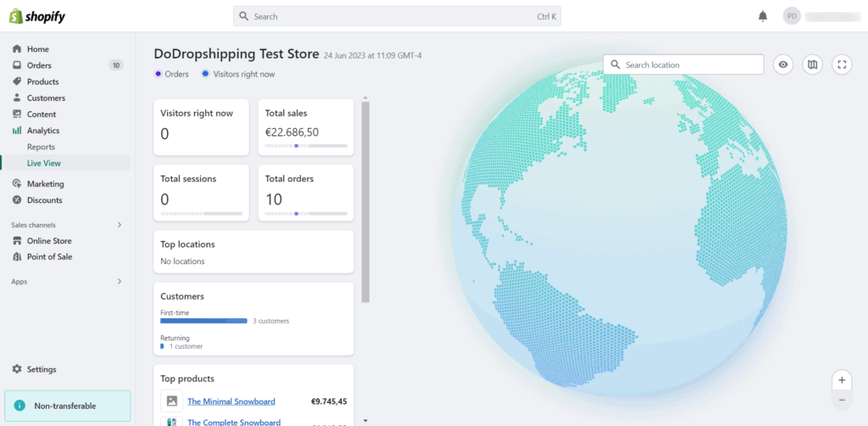Toggle the Visitors right now legend dot
This screenshot has width=868, height=426.
point(205,74)
